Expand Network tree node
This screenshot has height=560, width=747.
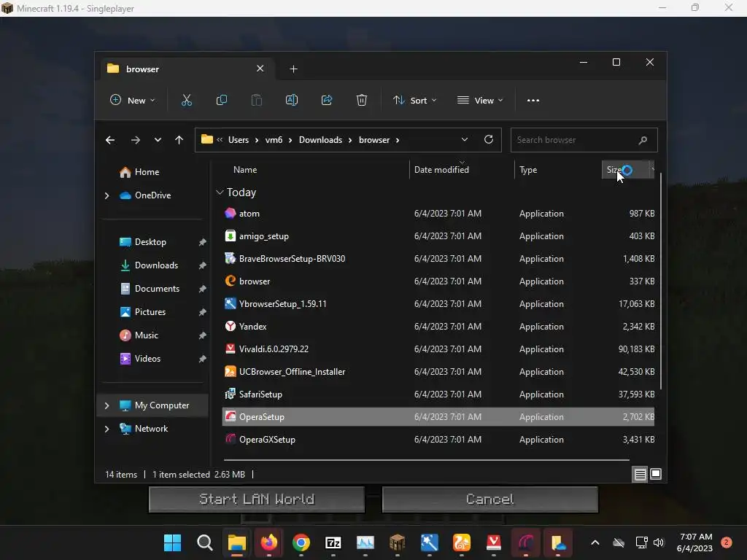(107, 429)
